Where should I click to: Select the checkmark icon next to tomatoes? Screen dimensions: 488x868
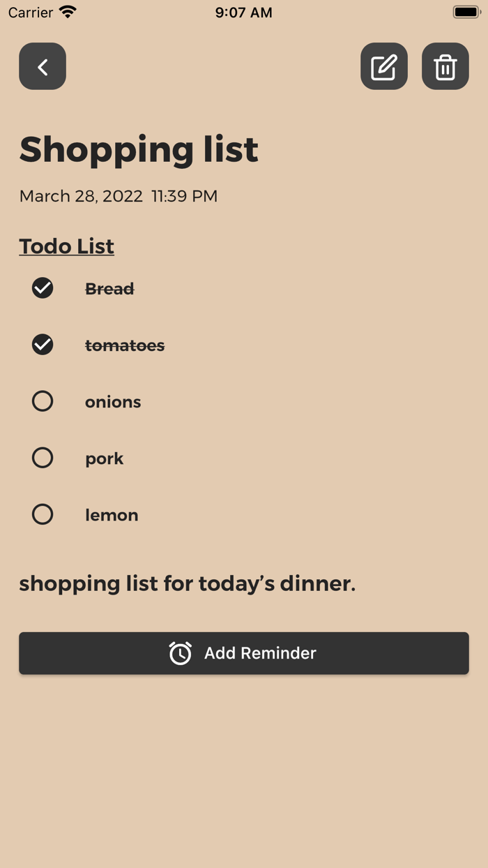tap(43, 345)
